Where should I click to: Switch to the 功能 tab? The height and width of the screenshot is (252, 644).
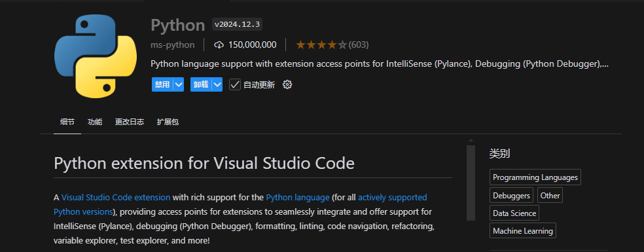click(95, 122)
